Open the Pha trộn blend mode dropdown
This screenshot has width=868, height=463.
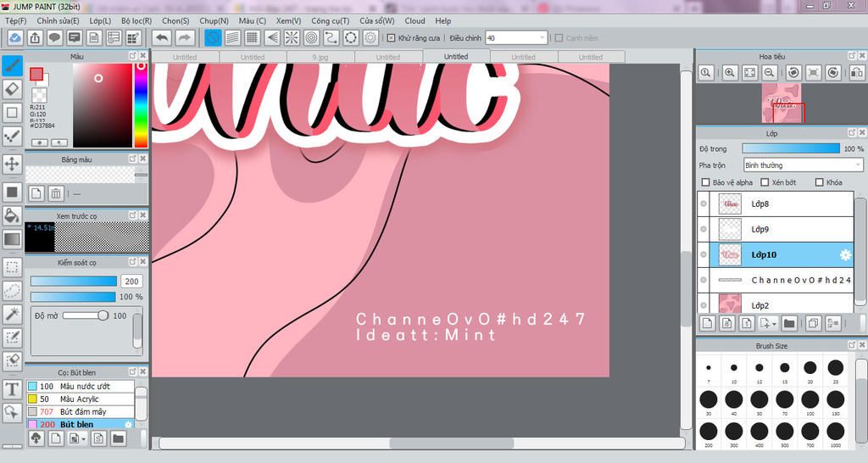tap(803, 165)
